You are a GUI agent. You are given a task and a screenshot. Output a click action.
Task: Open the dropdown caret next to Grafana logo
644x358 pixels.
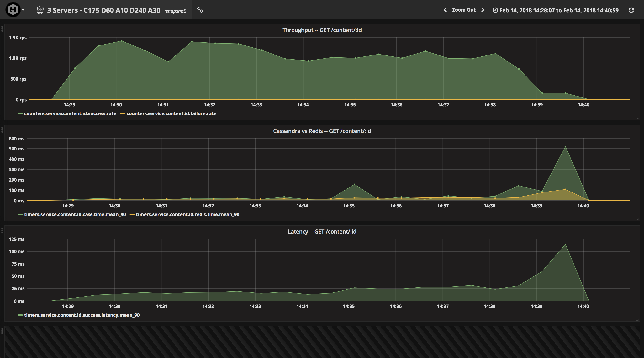coord(24,10)
